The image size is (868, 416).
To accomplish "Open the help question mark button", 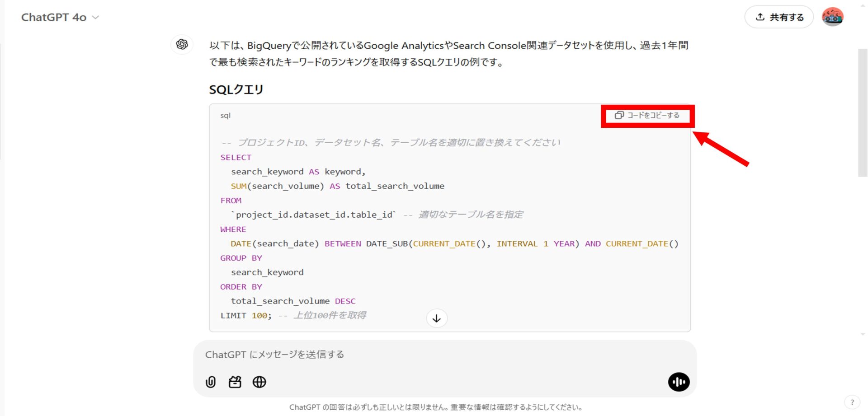I will pos(852,402).
